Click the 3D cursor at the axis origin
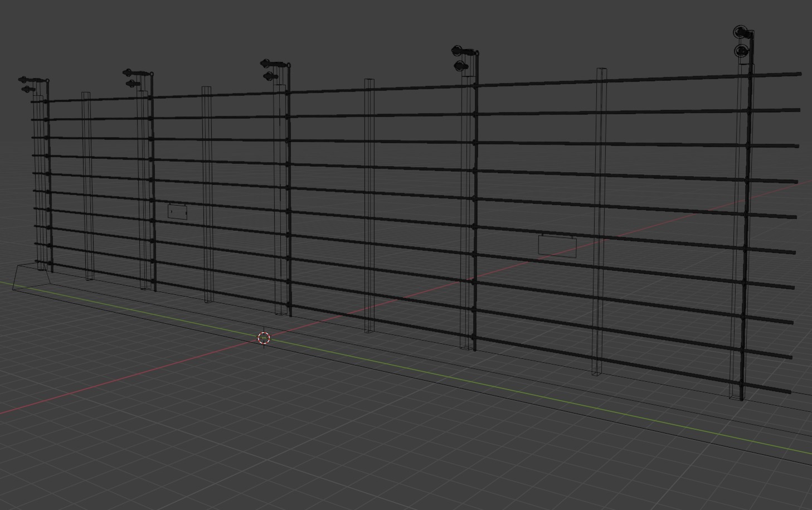The height and width of the screenshot is (510, 812). click(264, 338)
